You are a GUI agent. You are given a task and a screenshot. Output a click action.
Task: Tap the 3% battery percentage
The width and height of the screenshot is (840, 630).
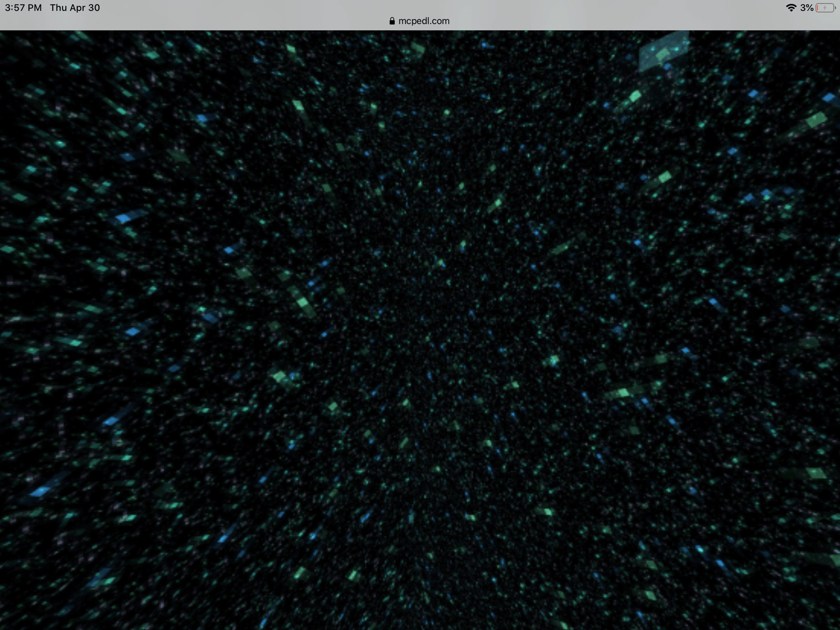(807, 8)
